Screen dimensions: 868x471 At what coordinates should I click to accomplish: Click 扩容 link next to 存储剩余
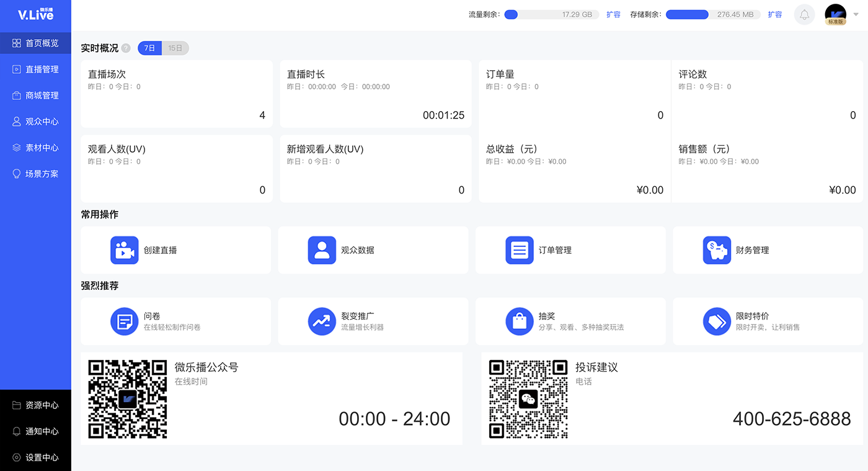774,14
